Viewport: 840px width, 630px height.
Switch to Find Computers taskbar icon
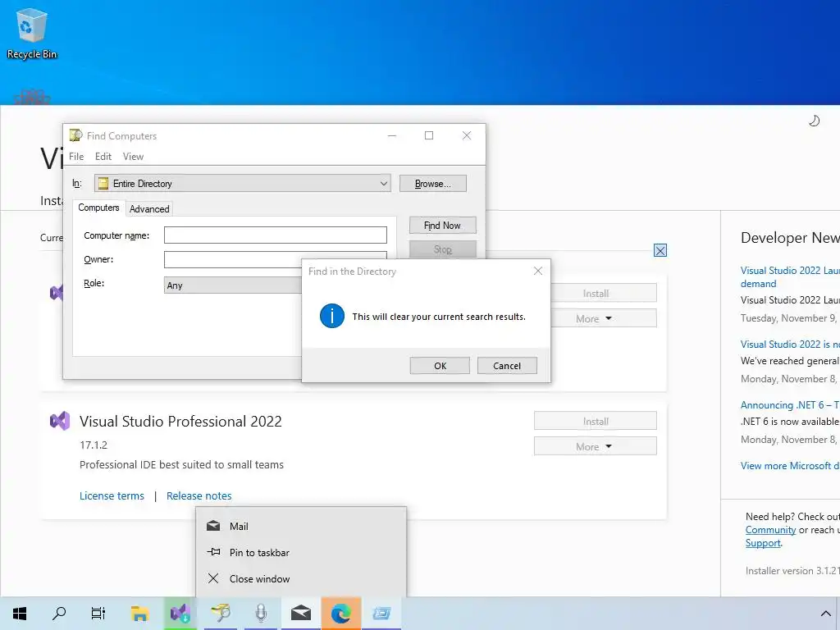pyautogui.click(x=220, y=614)
